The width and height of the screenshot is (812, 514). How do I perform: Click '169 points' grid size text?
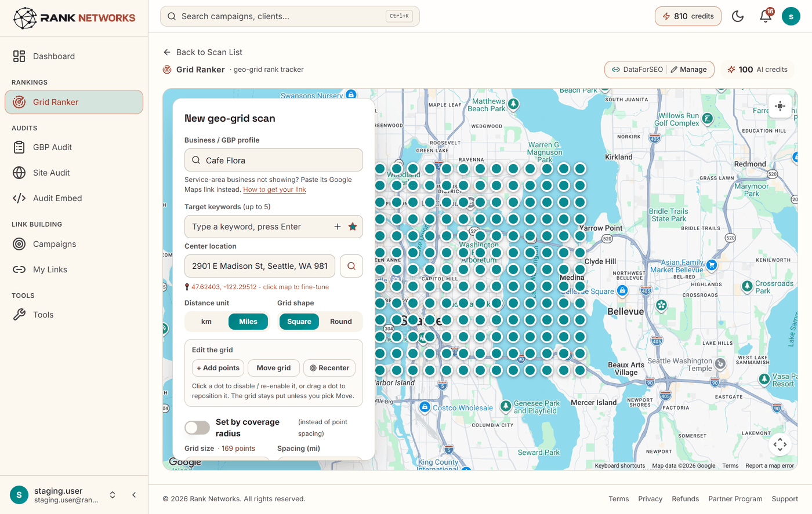(x=238, y=449)
